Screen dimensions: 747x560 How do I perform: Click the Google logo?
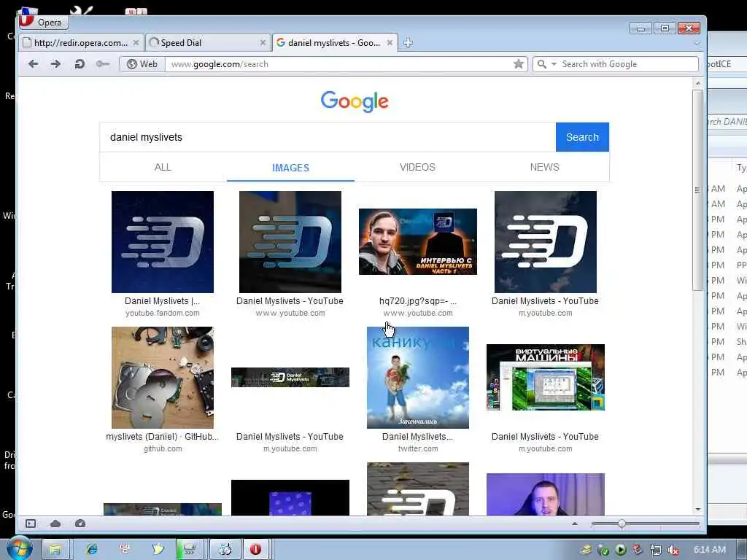355,101
